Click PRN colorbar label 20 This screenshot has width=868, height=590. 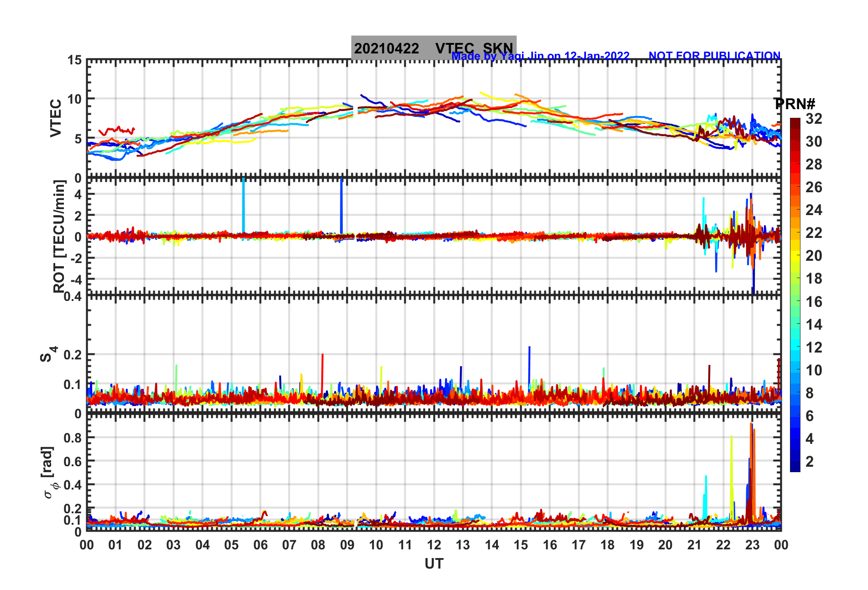814,256
